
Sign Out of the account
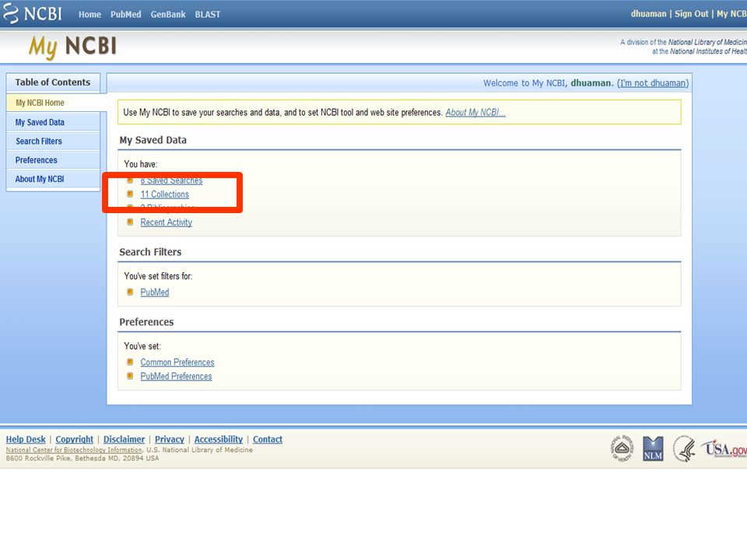691,14
